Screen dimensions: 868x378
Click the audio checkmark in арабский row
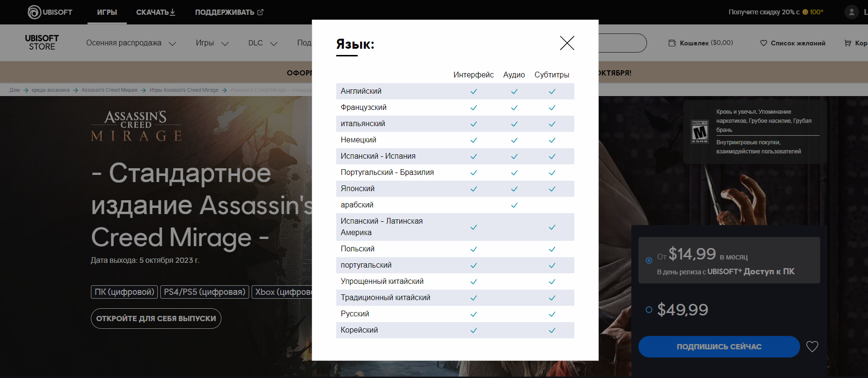coord(514,205)
